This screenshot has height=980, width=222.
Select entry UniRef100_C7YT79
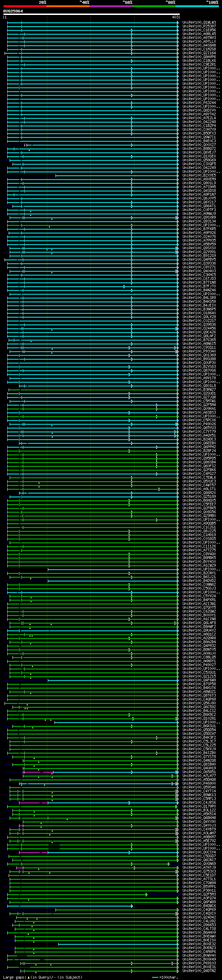pyautogui.click(x=199, y=432)
